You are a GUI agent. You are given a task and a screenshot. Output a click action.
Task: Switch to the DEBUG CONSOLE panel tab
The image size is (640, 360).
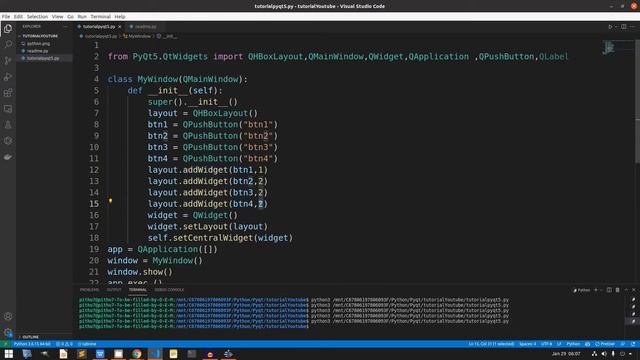pyautogui.click(x=169, y=290)
